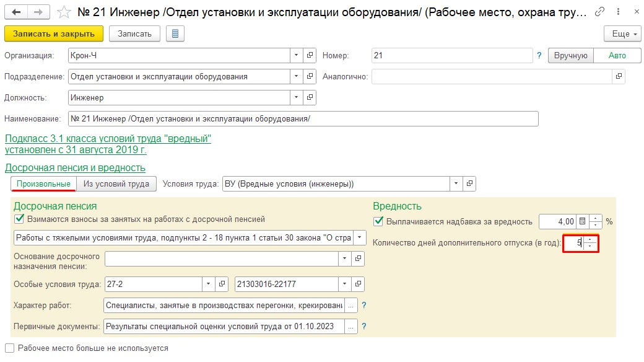Select the Произвольные tab
This screenshot has width=644, height=362.
coord(43,183)
